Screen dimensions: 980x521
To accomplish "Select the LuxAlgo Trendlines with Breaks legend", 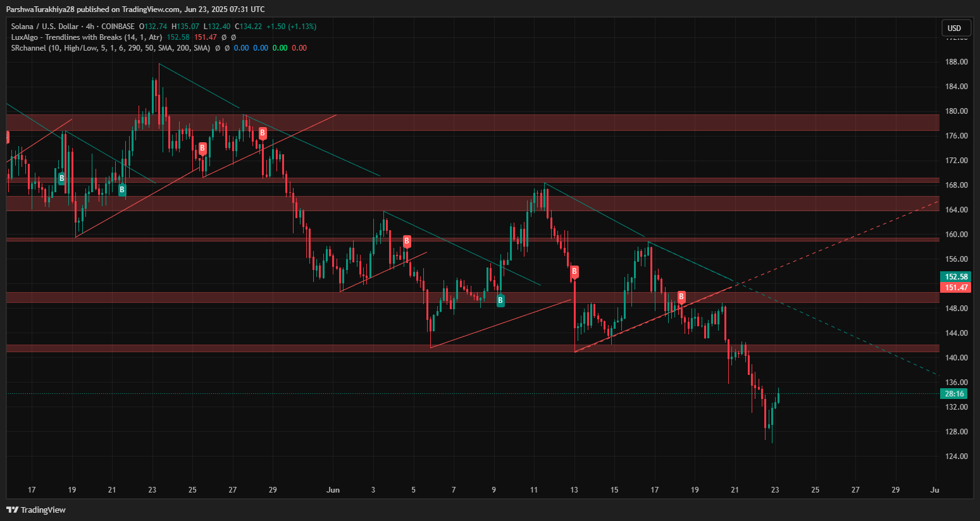I will (x=86, y=37).
